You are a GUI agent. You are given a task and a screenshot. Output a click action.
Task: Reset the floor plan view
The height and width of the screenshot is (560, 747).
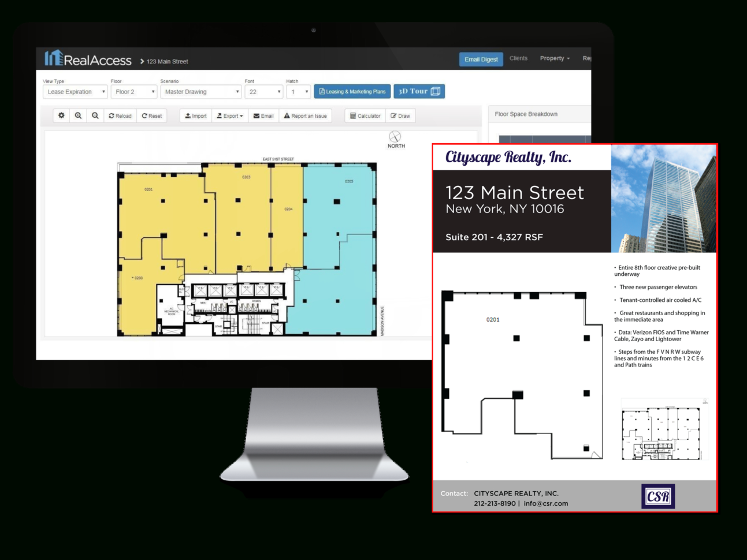pos(152,116)
